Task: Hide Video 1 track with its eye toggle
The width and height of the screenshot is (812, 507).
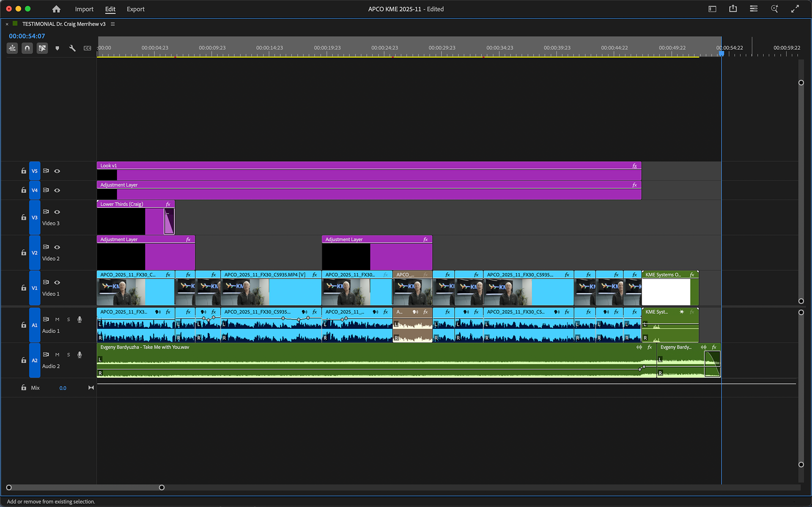Action: [x=57, y=283]
